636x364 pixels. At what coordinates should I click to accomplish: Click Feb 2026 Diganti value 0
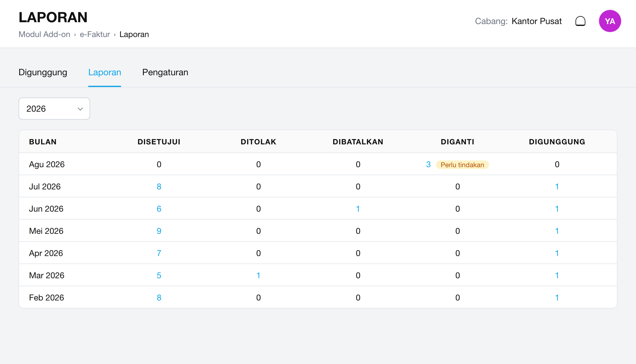click(x=458, y=298)
